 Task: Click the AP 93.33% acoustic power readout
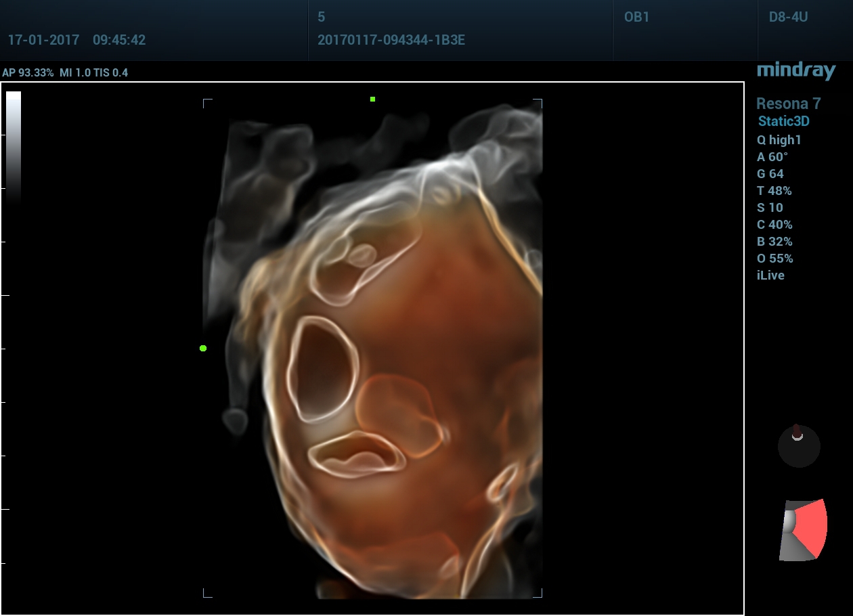click(x=28, y=72)
